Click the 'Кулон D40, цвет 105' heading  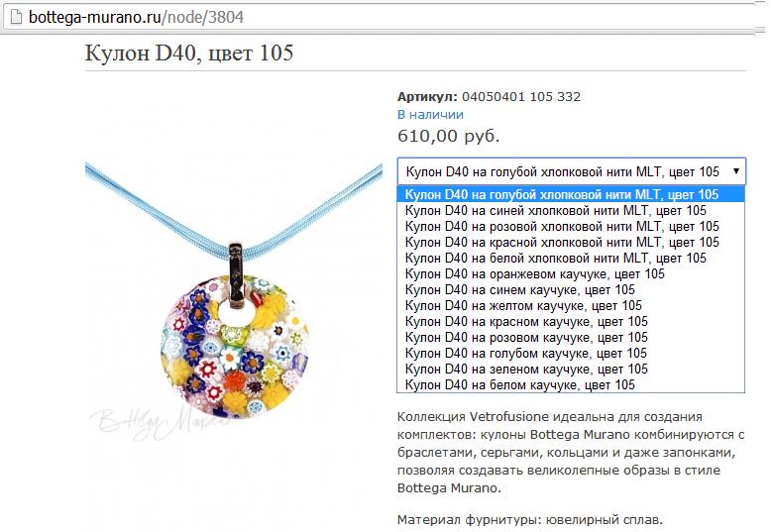189,53
